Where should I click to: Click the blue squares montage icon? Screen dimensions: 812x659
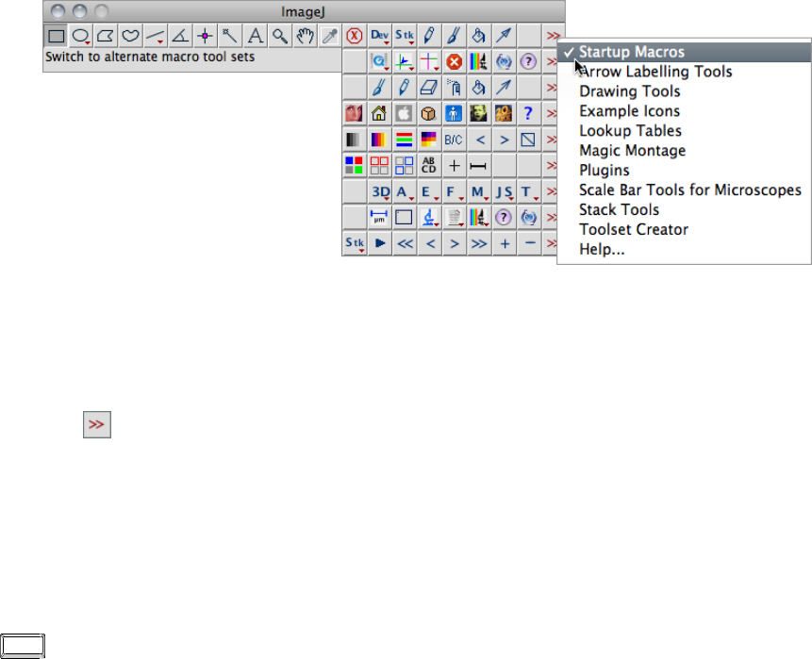click(x=404, y=166)
